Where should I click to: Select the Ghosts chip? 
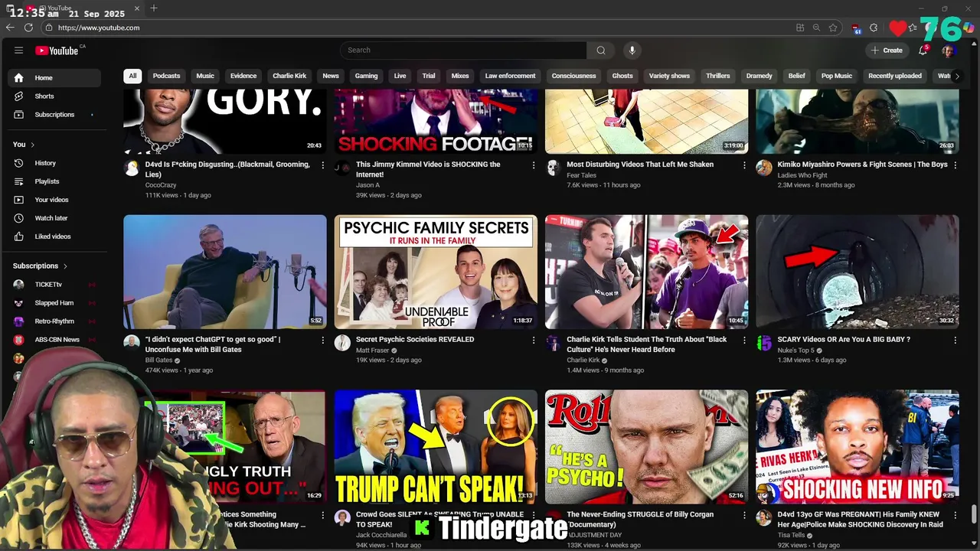(622, 76)
